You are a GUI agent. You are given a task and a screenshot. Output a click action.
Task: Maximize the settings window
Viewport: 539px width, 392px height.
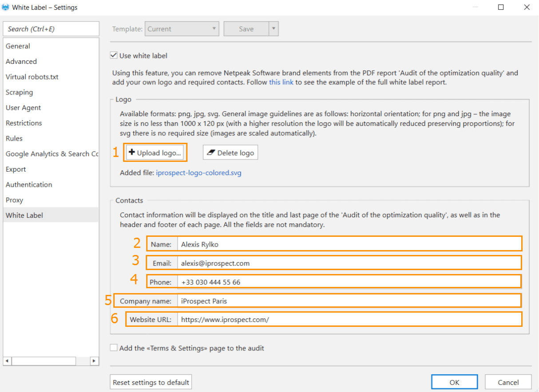tap(501, 7)
